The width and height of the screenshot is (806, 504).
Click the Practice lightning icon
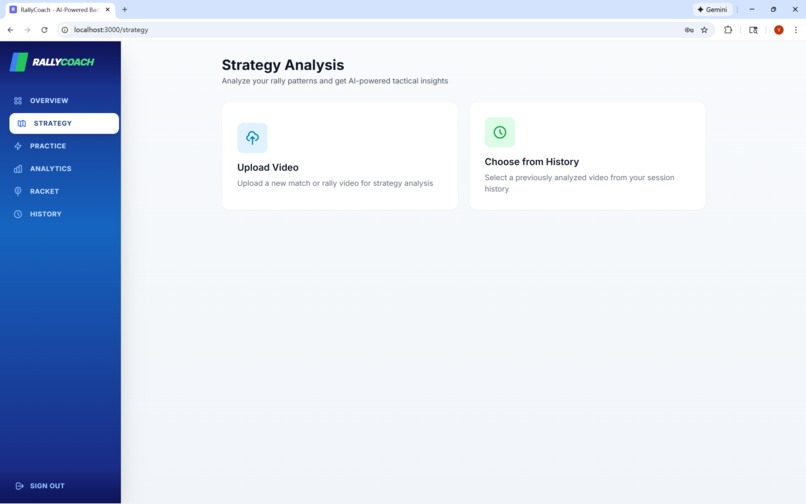coord(18,146)
